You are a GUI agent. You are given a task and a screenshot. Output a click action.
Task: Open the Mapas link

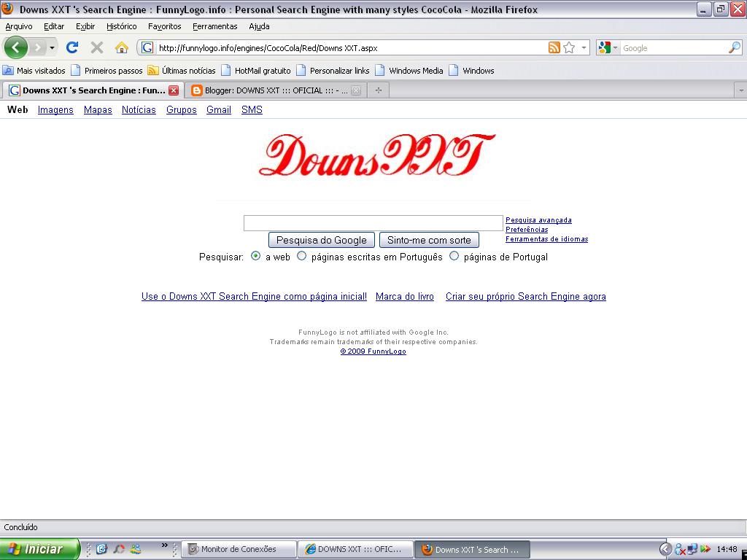[98, 110]
